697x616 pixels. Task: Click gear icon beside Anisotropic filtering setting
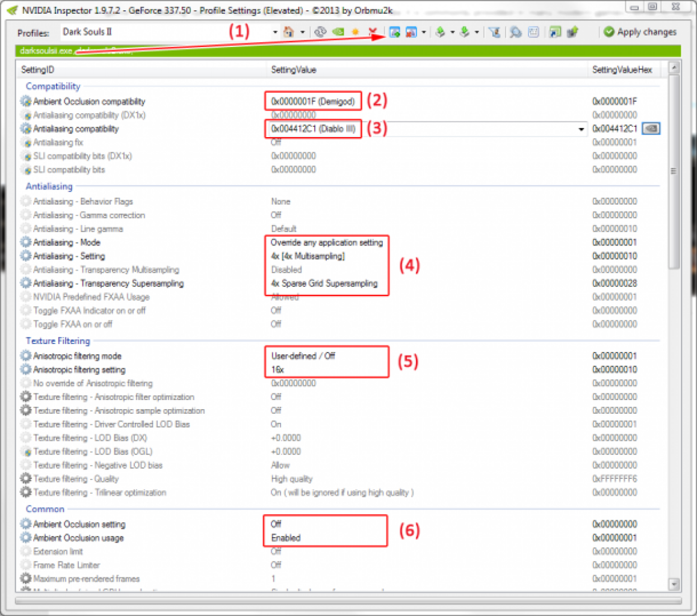(26, 369)
